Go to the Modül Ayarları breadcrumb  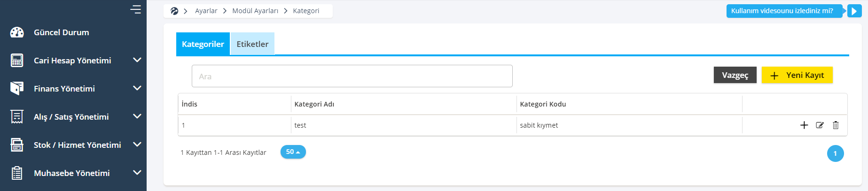255,11
